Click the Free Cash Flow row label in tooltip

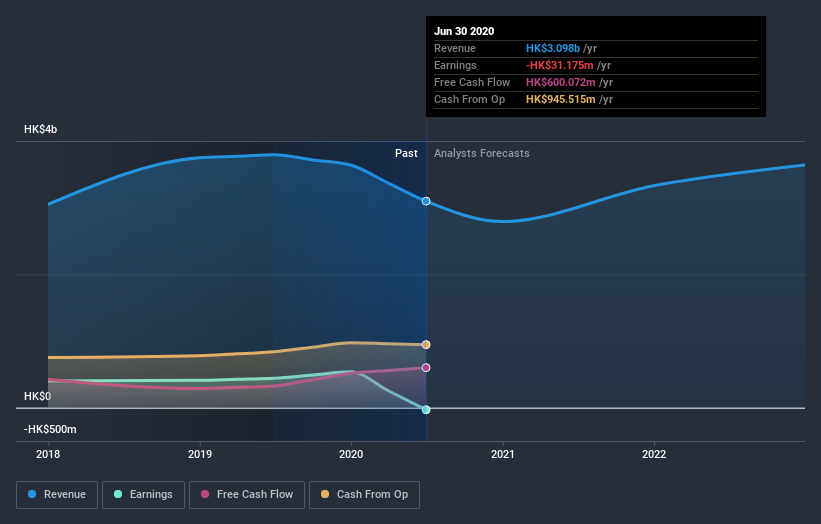click(x=472, y=82)
